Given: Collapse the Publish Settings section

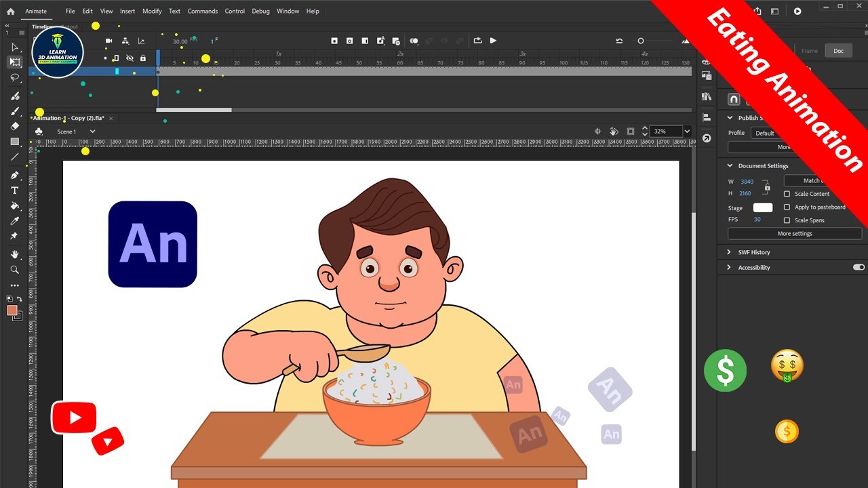Looking at the screenshot, I should 730,118.
